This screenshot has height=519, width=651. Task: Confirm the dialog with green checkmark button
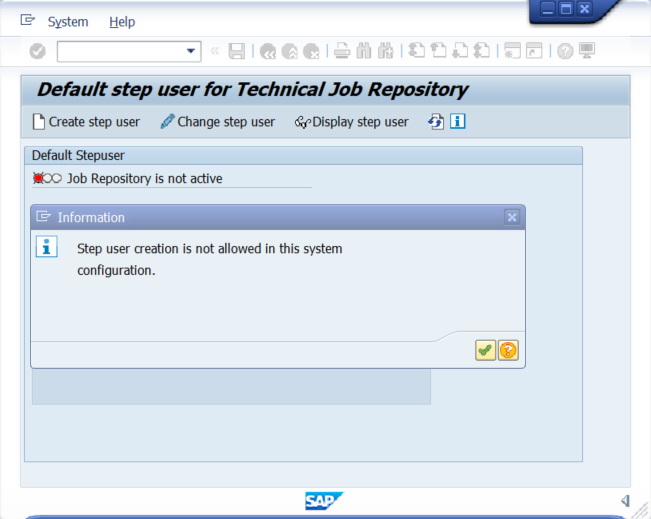[485, 350]
